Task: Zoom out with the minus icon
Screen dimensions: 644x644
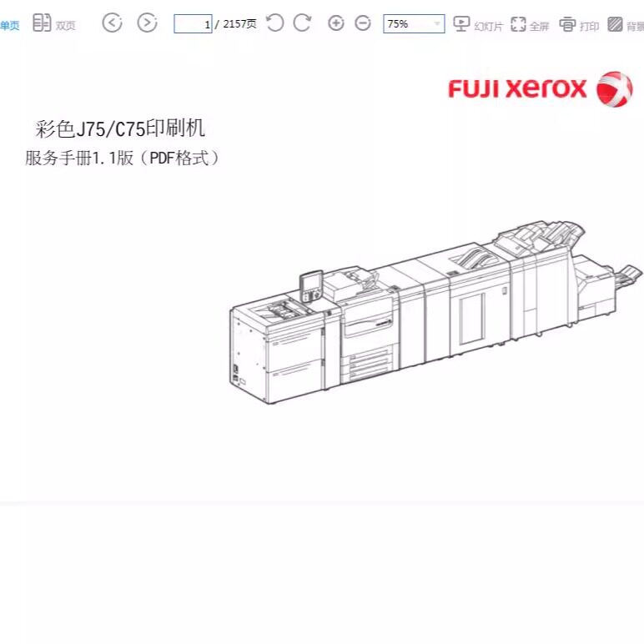Action: click(x=363, y=23)
